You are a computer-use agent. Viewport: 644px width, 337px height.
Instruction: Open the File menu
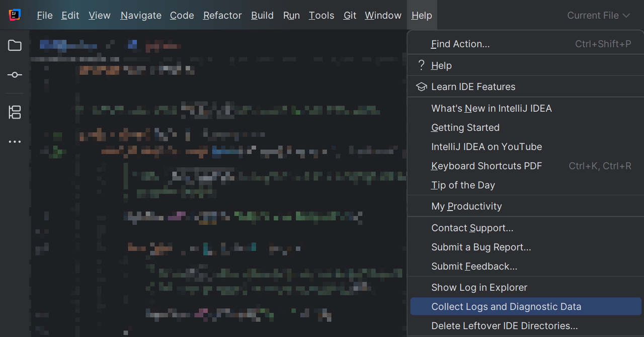point(45,15)
